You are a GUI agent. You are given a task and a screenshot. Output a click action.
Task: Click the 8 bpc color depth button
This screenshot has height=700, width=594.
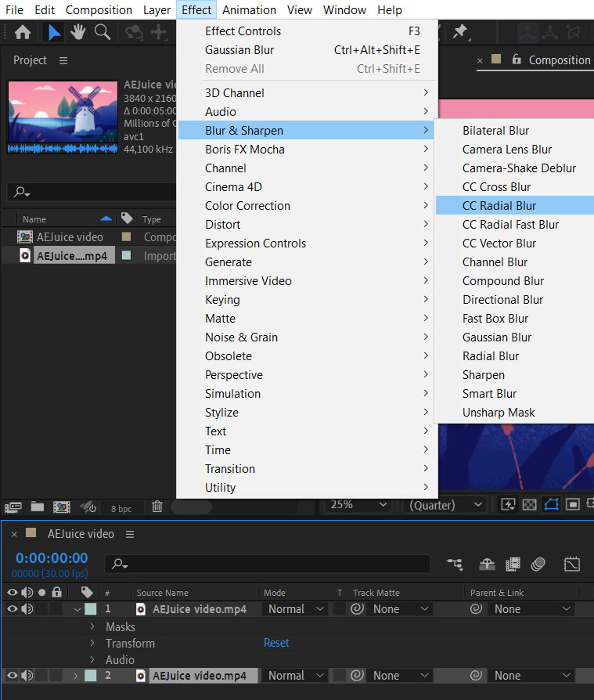coord(121,508)
